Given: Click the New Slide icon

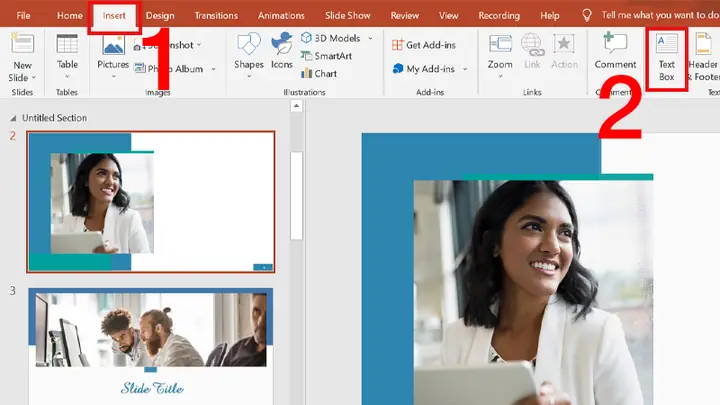Looking at the screenshot, I should (x=22, y=44).
